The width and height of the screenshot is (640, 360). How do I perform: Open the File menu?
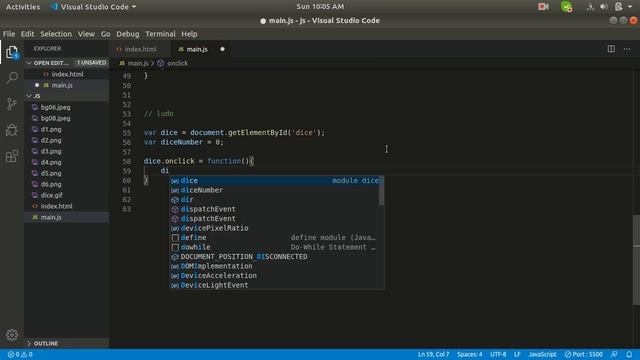click(x=9, y=34)
